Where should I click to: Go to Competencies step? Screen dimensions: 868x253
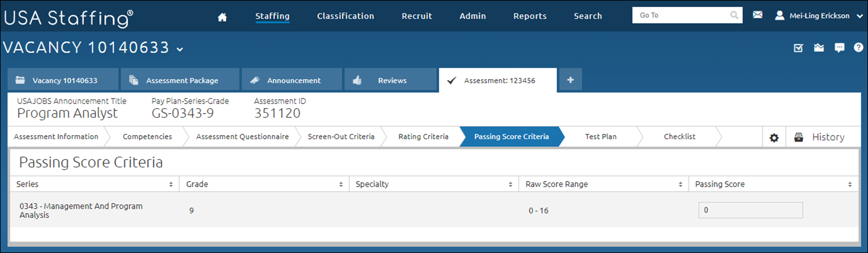coord(147,137)
